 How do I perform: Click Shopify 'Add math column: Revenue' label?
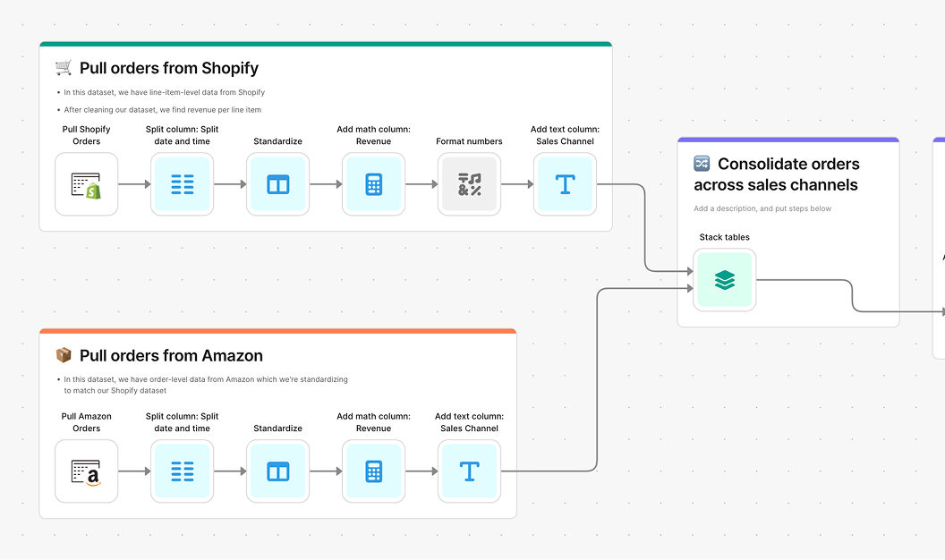click(374, 135)
